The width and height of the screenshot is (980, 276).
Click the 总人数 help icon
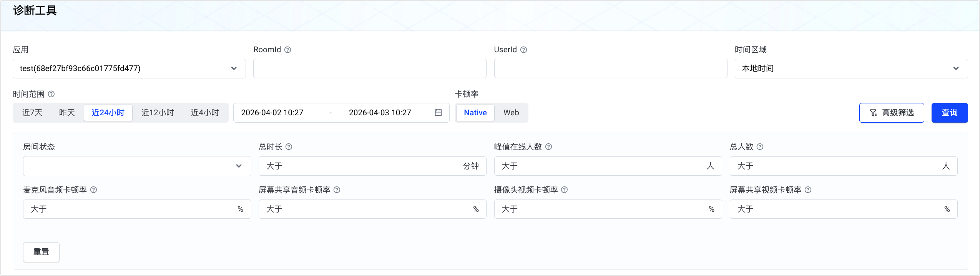760,146
